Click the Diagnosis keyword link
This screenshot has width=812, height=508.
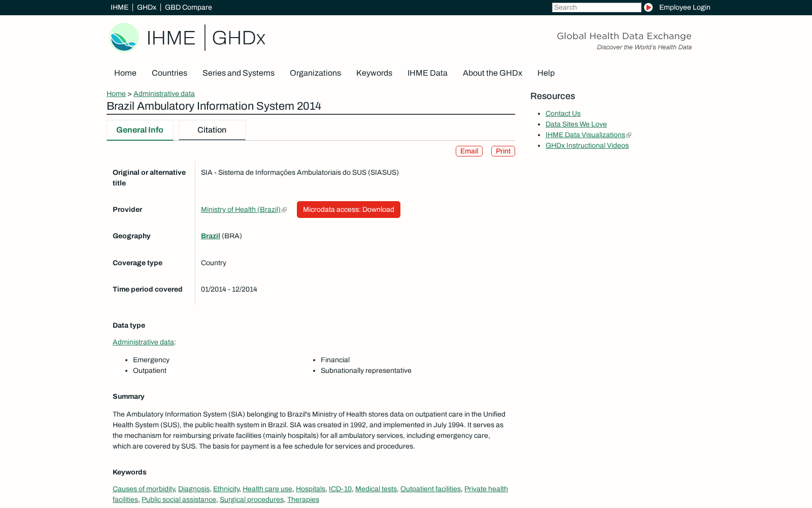[x=194, y=489]
